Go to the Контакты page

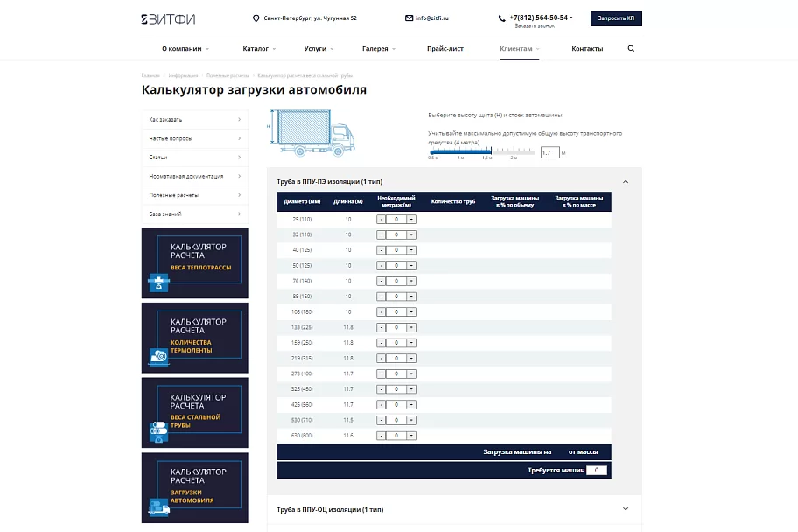[587, 49]
